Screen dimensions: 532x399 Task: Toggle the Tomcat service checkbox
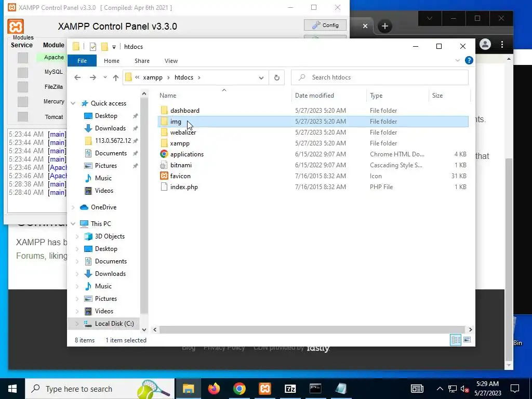tap(23, 116)
